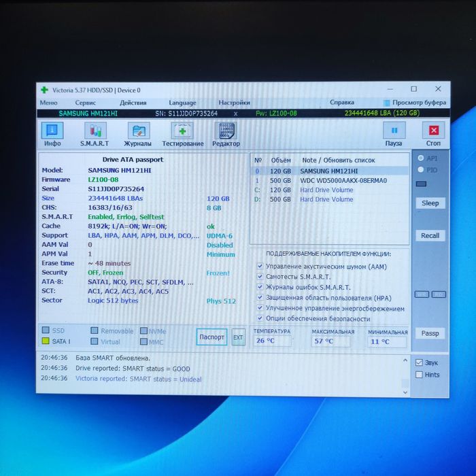Image resolution: width=476 pixels, height=476 pixels.
Task: Click the Victoria green cross title icon
Action: [x=45, y=90]
